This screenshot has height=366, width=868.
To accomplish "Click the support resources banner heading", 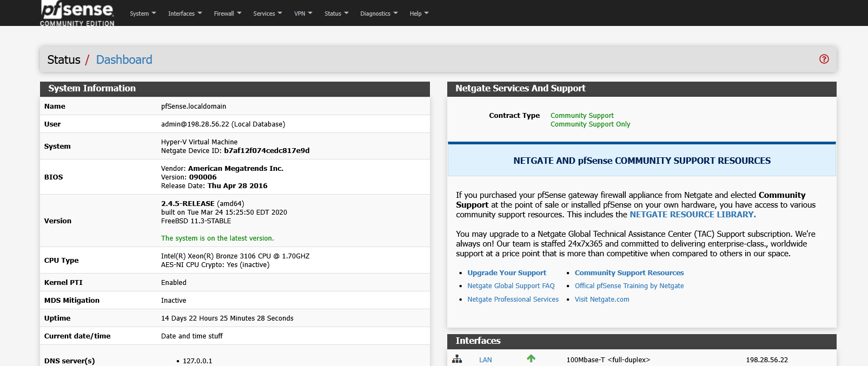I will (642, 161).
